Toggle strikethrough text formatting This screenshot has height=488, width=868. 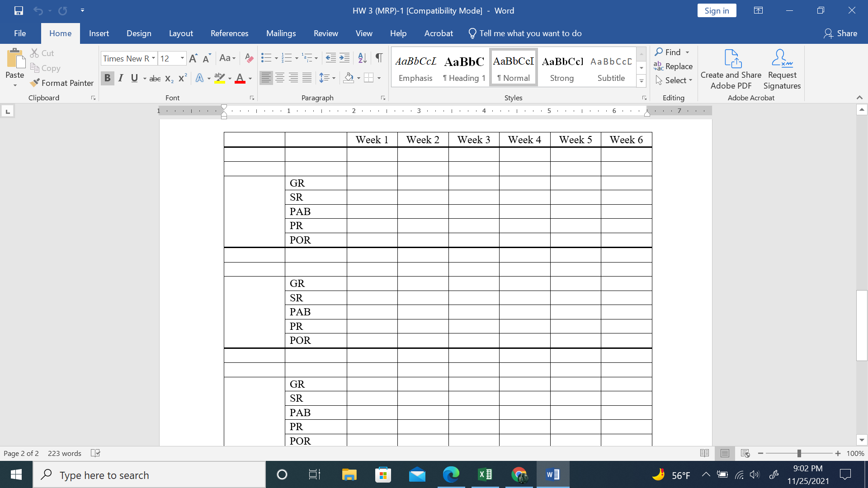tap(155, 78)
